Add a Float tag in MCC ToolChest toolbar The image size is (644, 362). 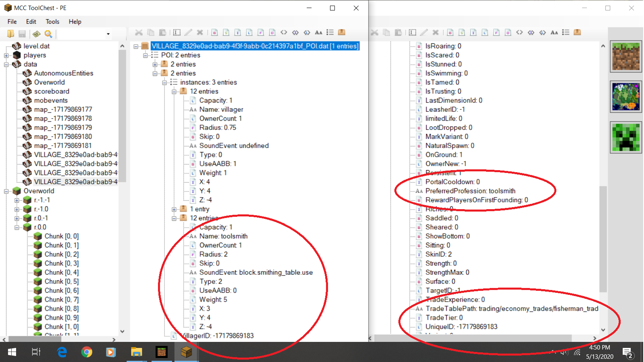point(261,33)
